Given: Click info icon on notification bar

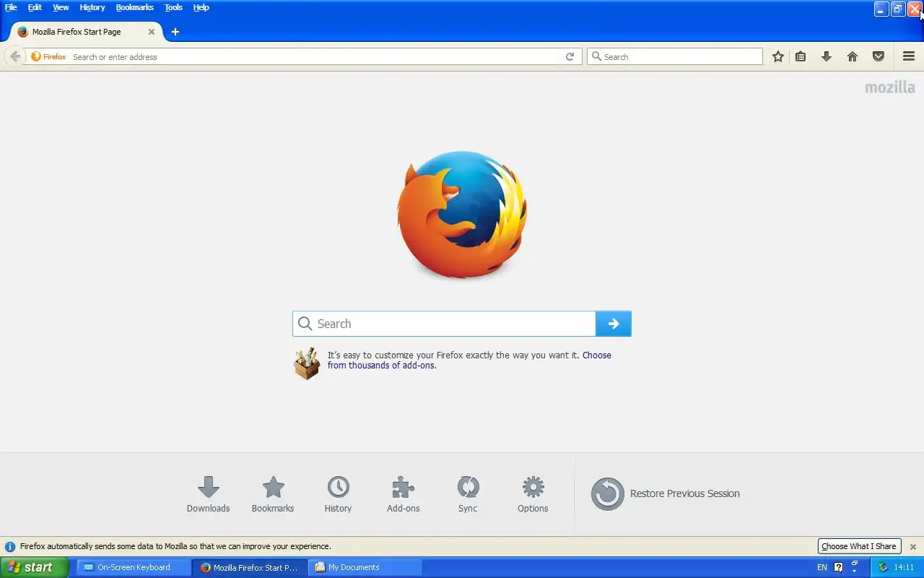Looking at the screenshot, I should (10, 547).
